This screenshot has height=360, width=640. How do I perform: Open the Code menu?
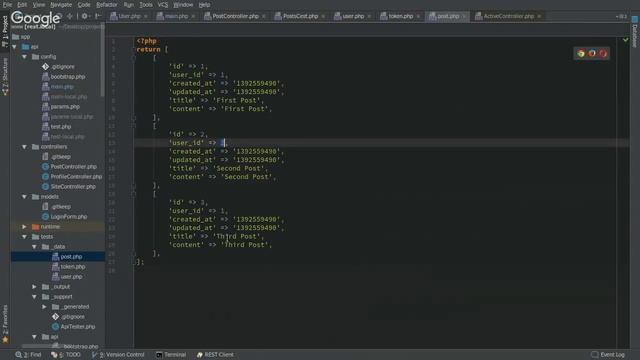pyautogui.click(x=84, y=5)
